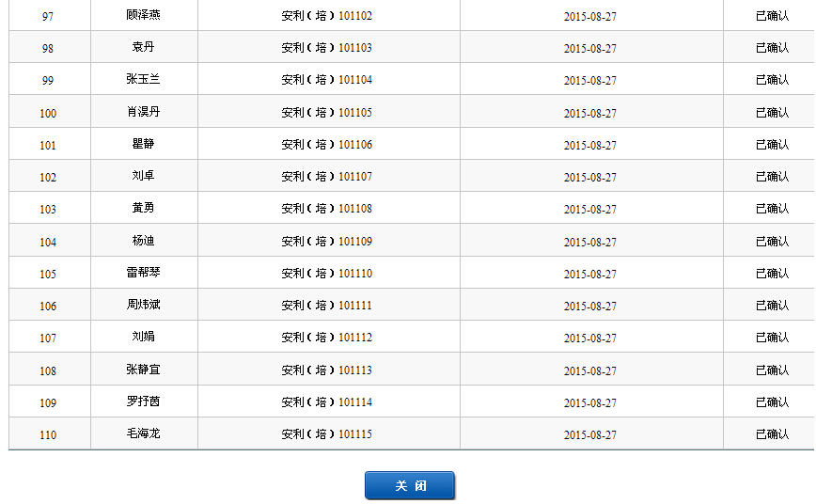816x504 pixels.
Task: Select code 安利(培) 101105
Action: click(326, 113)
